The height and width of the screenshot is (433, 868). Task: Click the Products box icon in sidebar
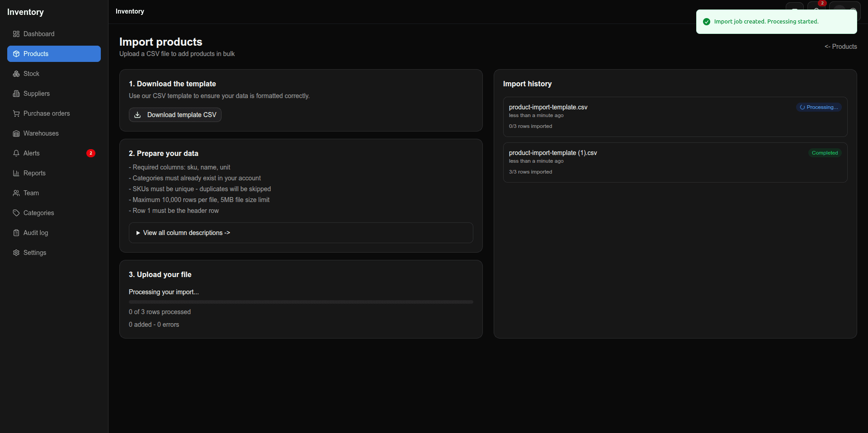[16, 54]
